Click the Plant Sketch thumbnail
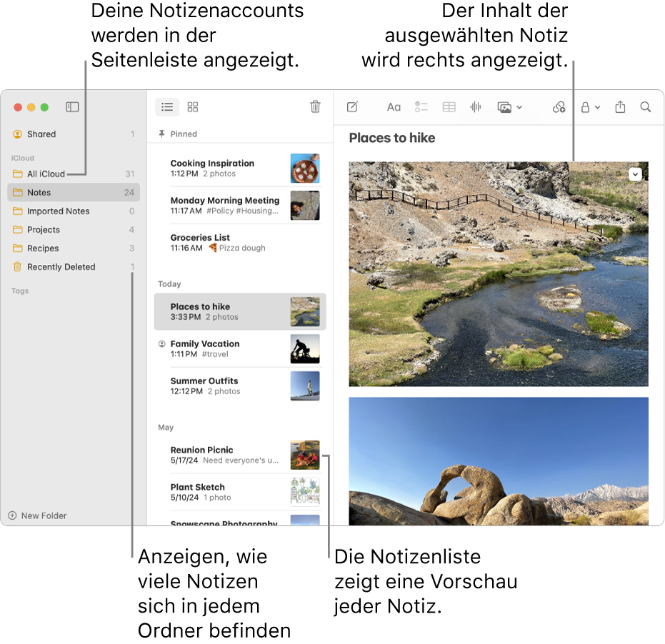Viewport: 665px width, 644px height. click(x=305, y=492)
